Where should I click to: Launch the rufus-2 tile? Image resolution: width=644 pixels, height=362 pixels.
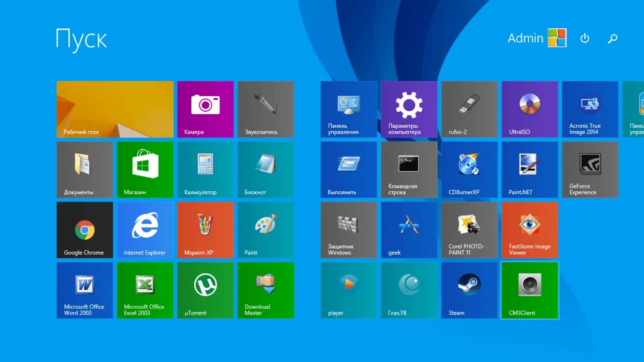[470, 109]
